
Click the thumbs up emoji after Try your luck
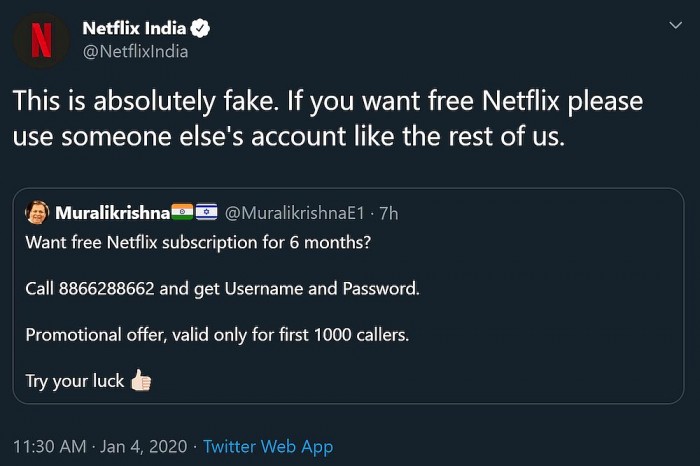(140, 381)
